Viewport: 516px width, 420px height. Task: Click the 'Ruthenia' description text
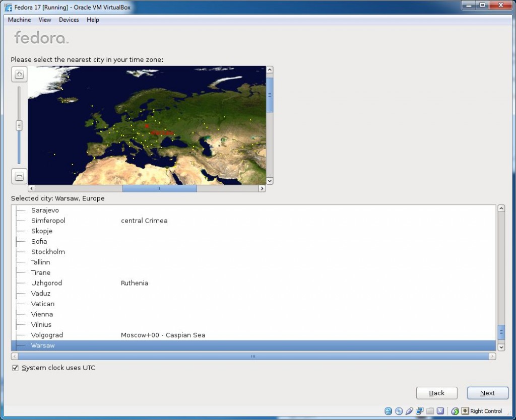[x=134, y=283]
